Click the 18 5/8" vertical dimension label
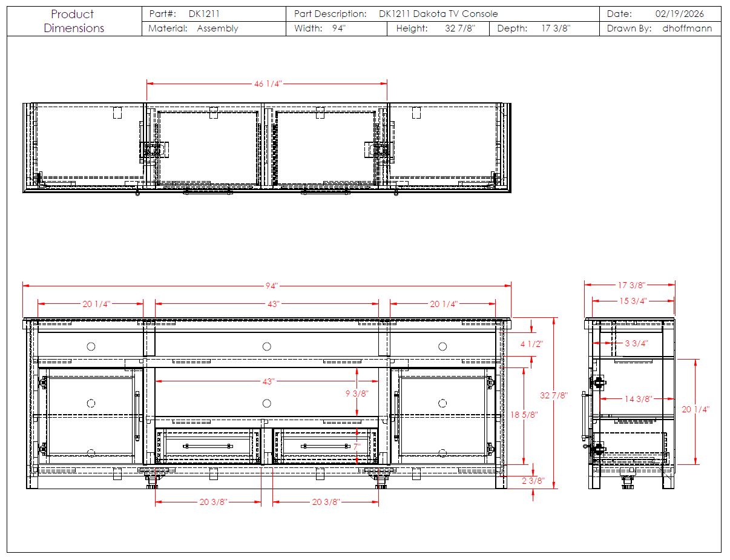 524,415
